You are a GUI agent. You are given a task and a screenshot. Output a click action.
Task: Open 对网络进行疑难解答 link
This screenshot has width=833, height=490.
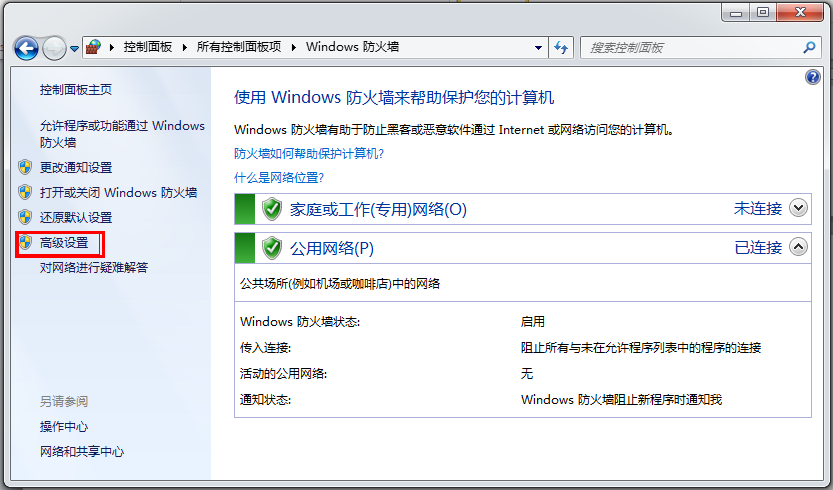(x=94, y=267)
